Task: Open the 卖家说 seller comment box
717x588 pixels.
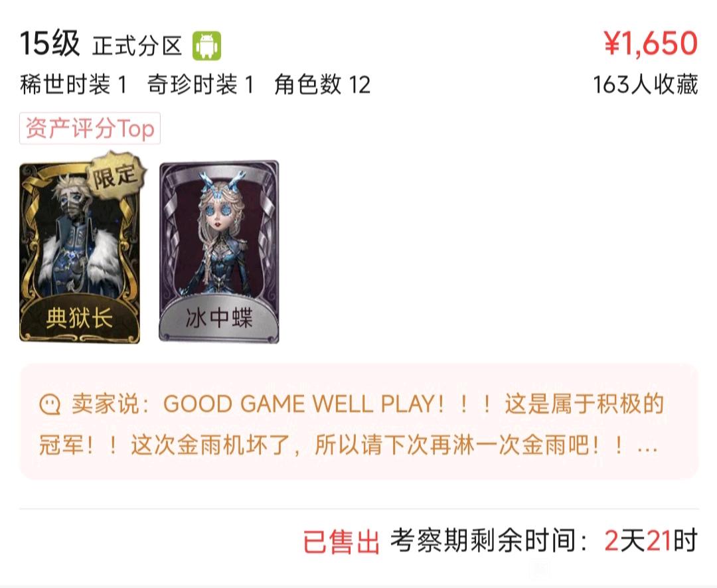Action: (x=359, y=421)
